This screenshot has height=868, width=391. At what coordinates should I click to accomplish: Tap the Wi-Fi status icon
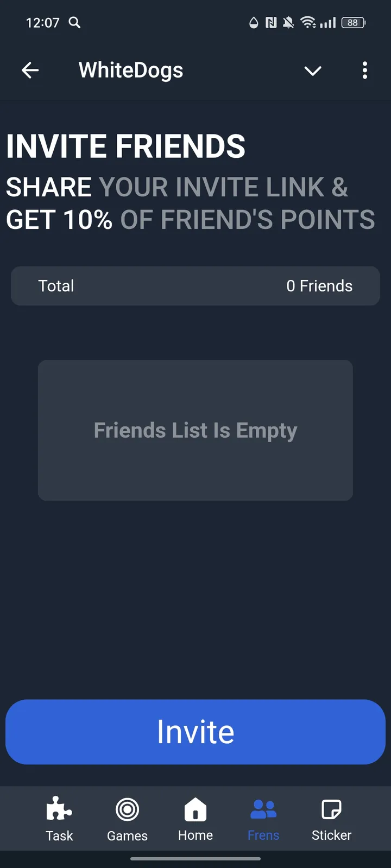[308, 22]
